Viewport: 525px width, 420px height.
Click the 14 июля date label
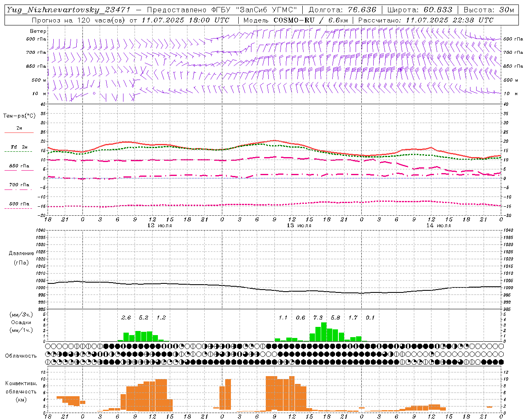point(438,226)
